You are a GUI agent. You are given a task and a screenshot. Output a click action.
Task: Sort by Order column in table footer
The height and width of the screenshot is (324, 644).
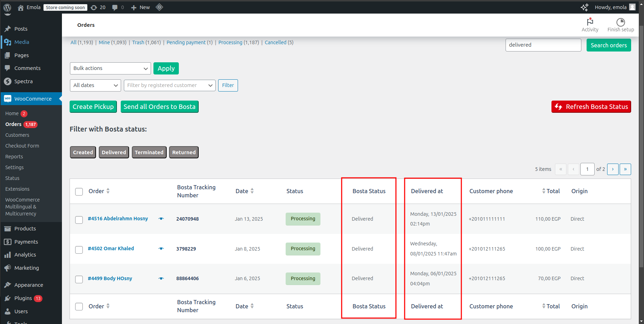coord(99,306)
